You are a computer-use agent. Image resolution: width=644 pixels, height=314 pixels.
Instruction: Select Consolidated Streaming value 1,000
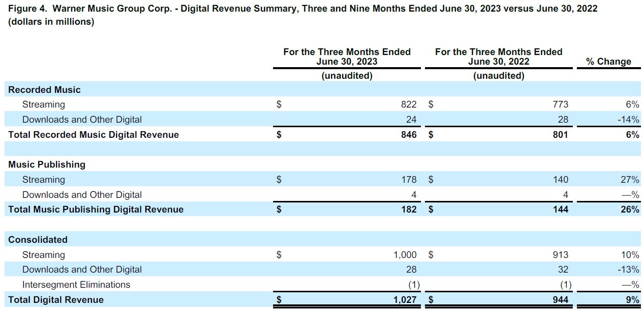[405, 255]
